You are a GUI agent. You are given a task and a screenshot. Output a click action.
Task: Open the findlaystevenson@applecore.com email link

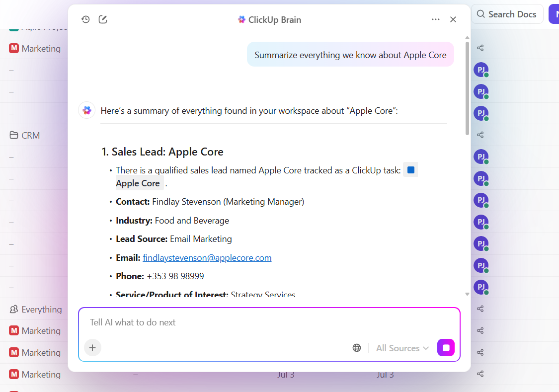[x=207, y=258]
